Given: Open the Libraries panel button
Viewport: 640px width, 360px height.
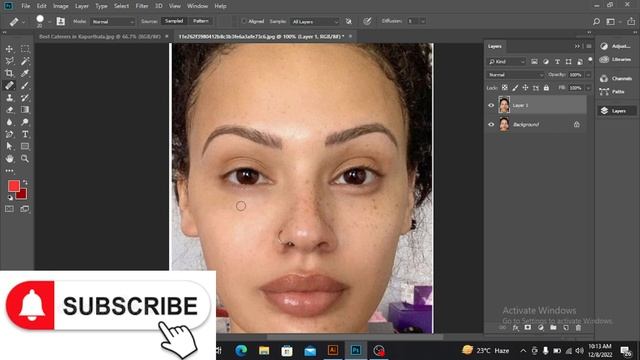Looking at the screenshot, I should 616,60.
